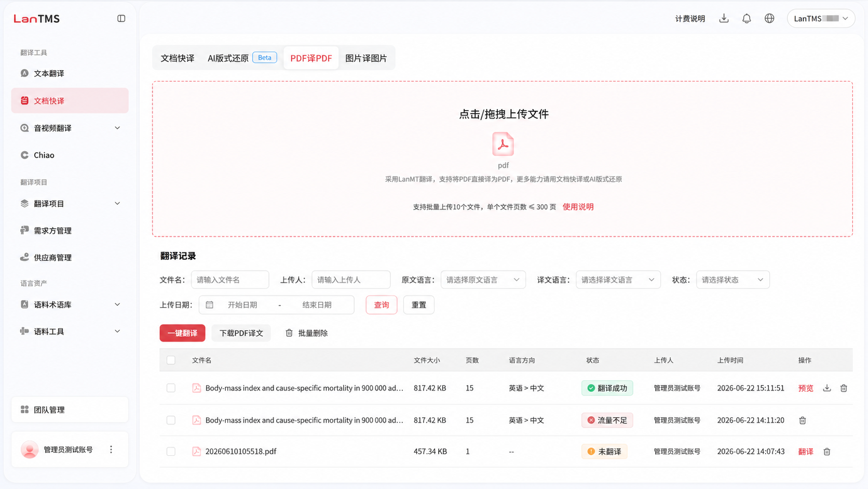Click the 文件大小 column header
The height and width of the screenshot is (489, 868).
tap(427, 360)
